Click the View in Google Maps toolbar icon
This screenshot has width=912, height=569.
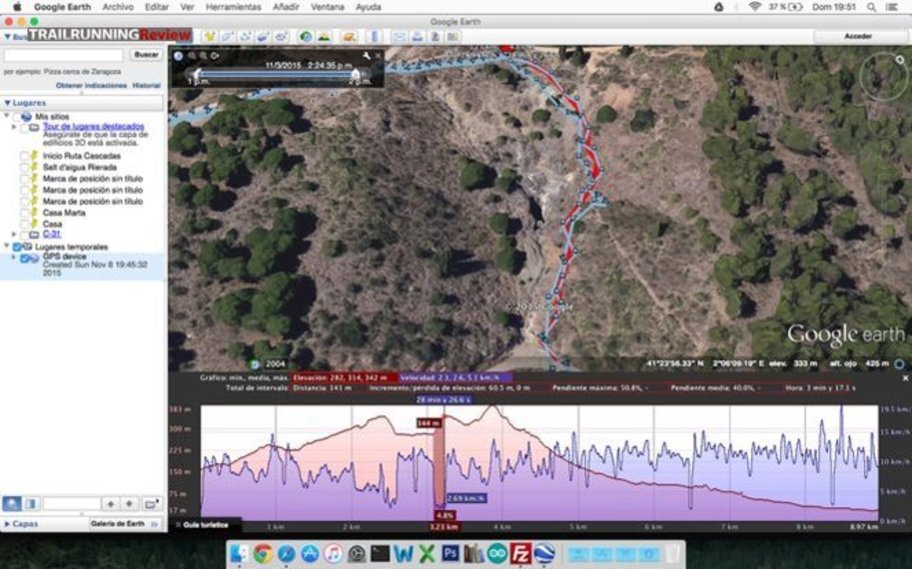[453, 37]
